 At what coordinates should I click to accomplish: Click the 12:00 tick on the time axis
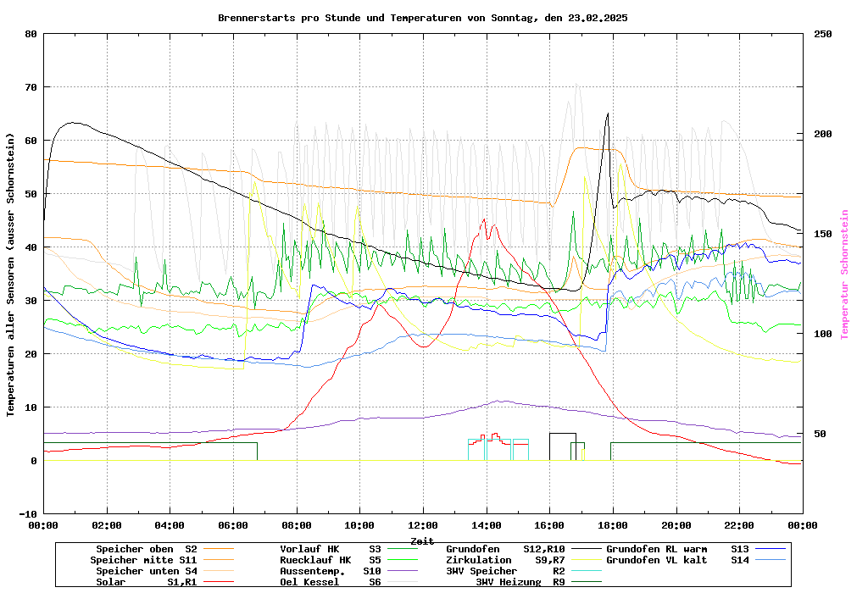(423, 525)
